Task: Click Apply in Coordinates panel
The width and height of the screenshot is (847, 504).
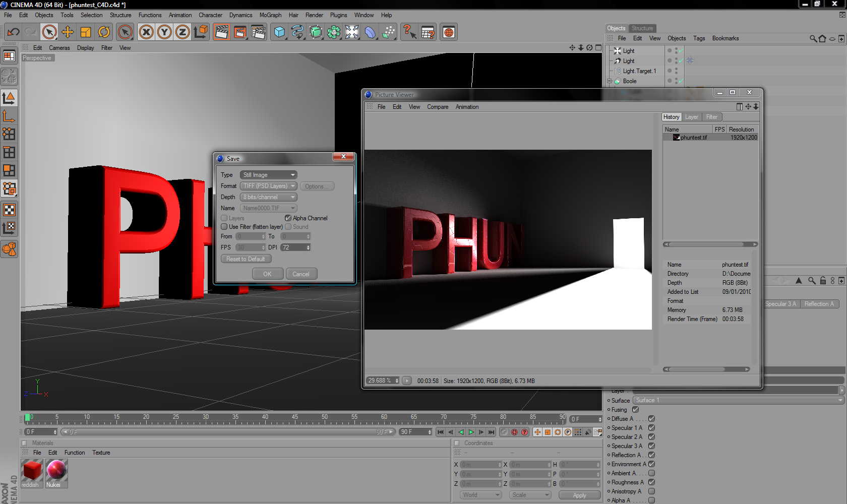Action: [x=580, y=495]
